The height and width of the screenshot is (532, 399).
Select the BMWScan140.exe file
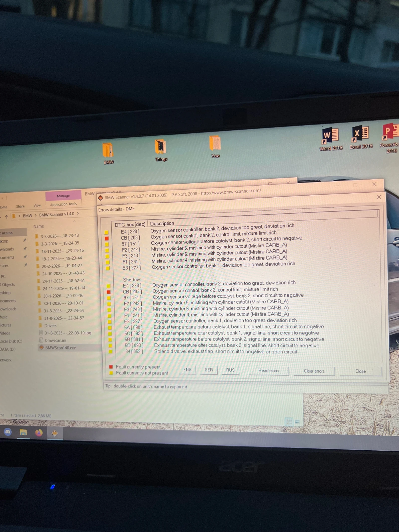pyautogui.click(x=60, y=348)
